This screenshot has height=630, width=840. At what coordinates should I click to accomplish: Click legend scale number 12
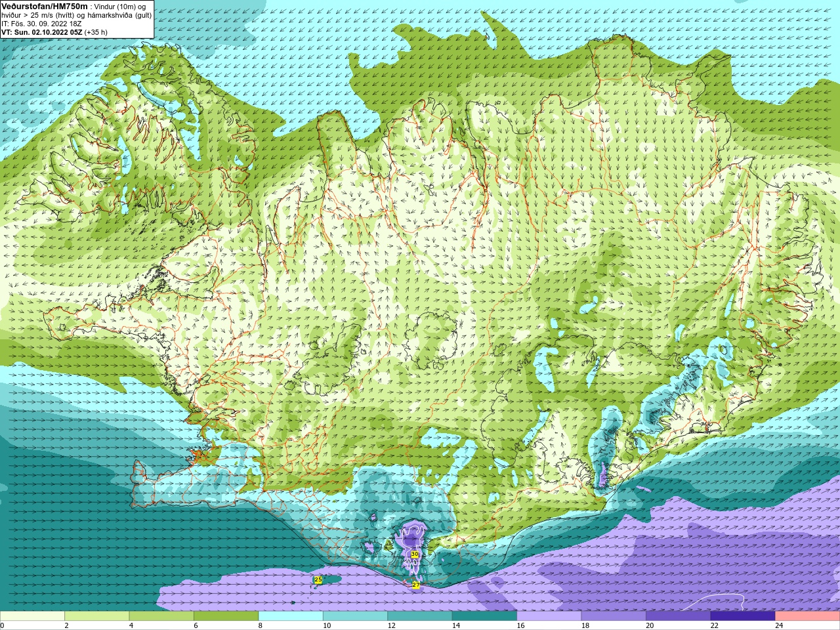tap(392, 625)
